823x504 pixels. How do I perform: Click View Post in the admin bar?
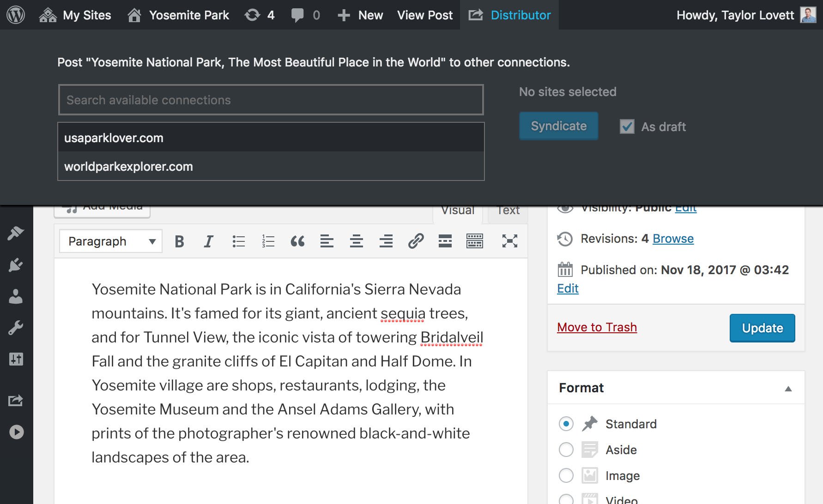(x=425, y=15)
